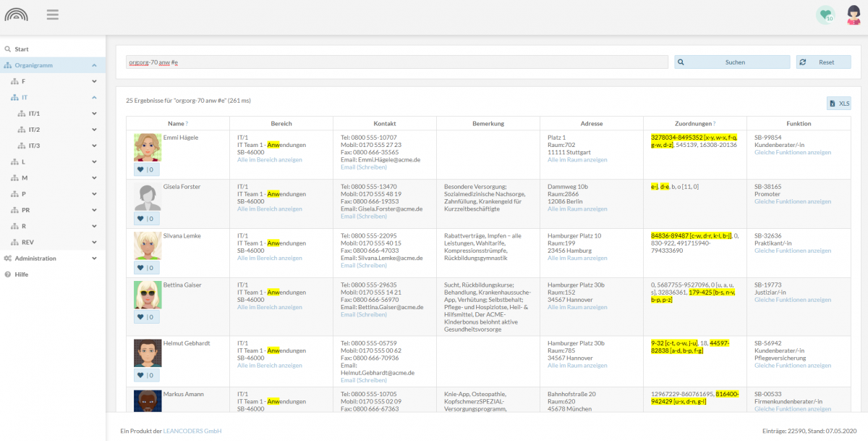This screenshot has height=441, width=868.
Task: Open the user avatar profile icon
Action: click(x=854, y=14)
